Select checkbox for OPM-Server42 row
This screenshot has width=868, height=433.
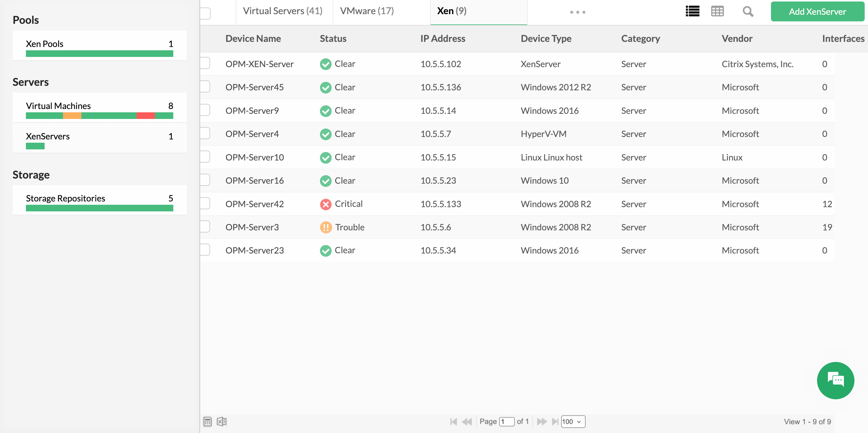click(205, 203)
